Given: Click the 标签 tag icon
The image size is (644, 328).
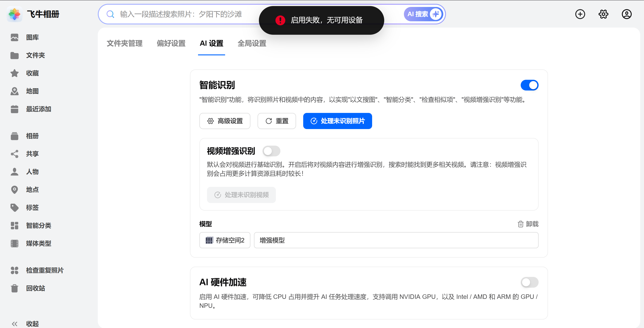Looking at the screenshot, I should coord(15,207).
